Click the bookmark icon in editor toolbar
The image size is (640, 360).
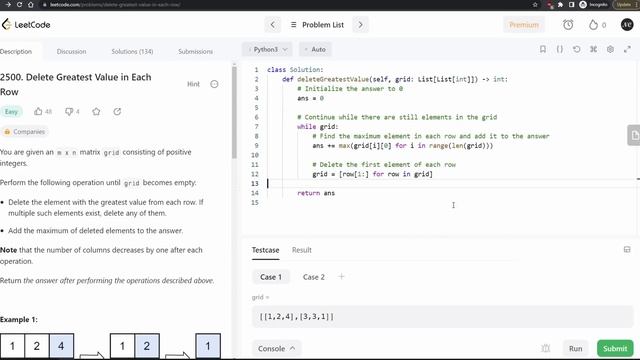tap(542, 49)
